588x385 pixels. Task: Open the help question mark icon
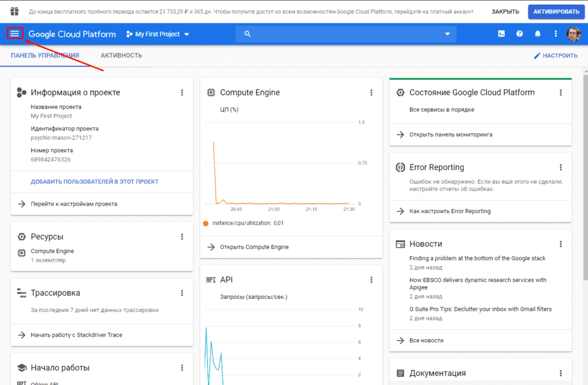(x=520, y=34)
